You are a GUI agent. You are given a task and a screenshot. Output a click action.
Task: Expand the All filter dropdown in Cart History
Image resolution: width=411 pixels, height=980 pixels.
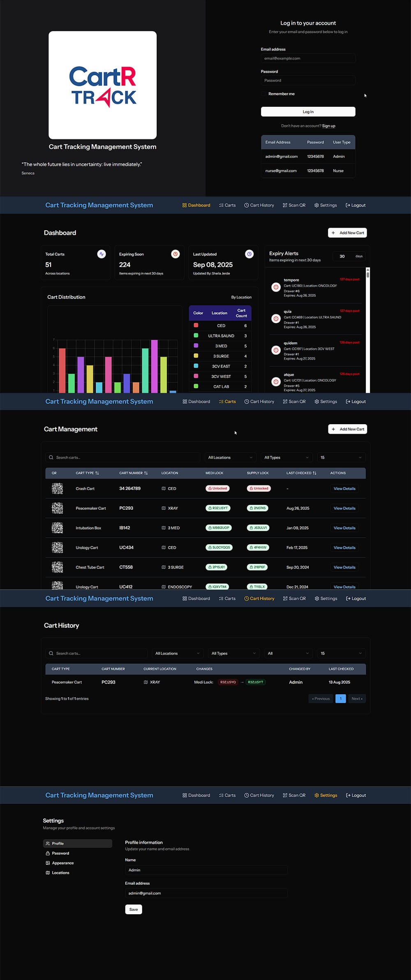click(x=288, y=653)
